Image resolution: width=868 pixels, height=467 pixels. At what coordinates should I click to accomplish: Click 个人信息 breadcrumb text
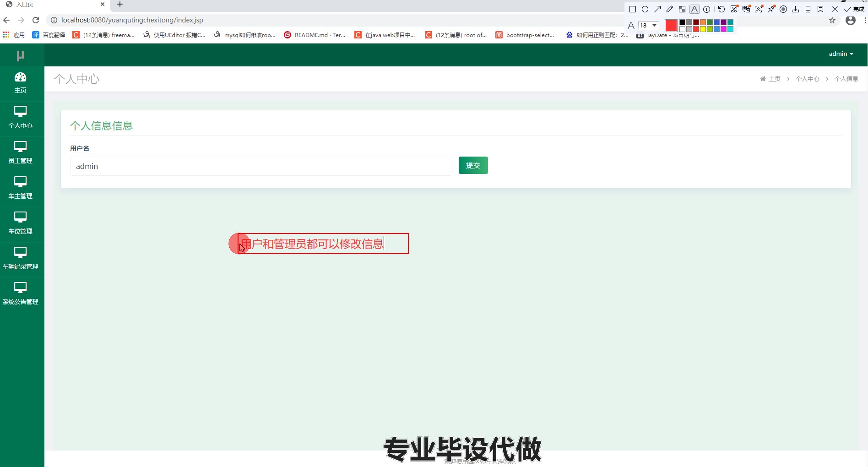846,79
